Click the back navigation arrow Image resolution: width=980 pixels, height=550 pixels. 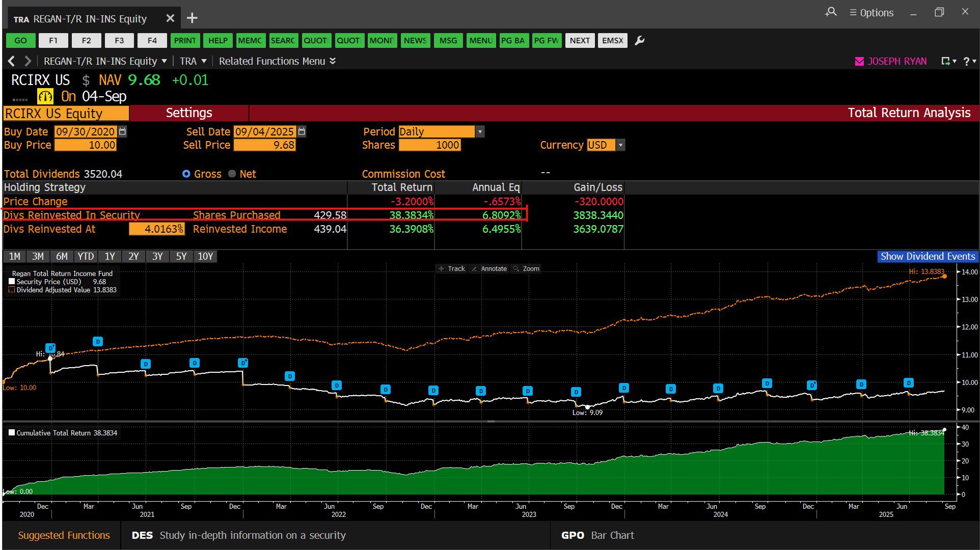click(11, 61)
